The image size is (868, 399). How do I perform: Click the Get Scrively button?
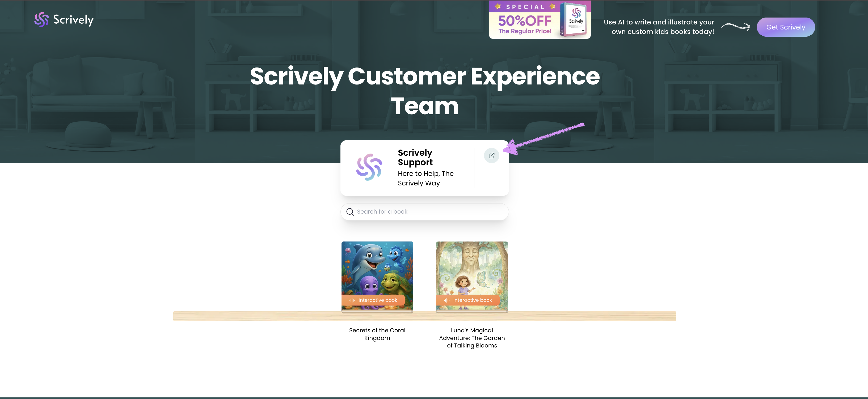[x=786, y=27]
